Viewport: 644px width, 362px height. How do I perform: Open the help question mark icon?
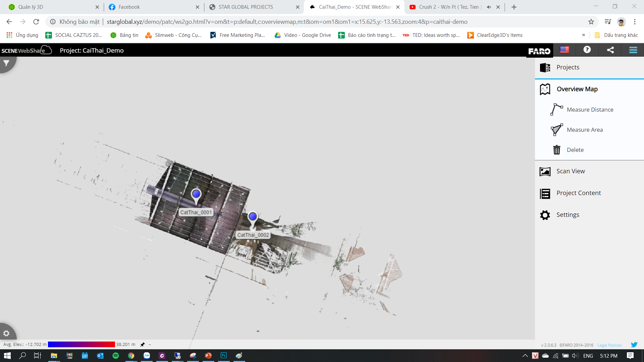coord(587,50)
